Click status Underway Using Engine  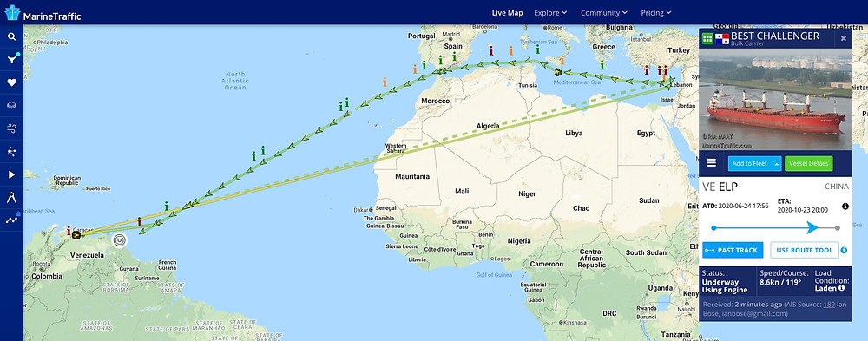(x=725, y=285)
